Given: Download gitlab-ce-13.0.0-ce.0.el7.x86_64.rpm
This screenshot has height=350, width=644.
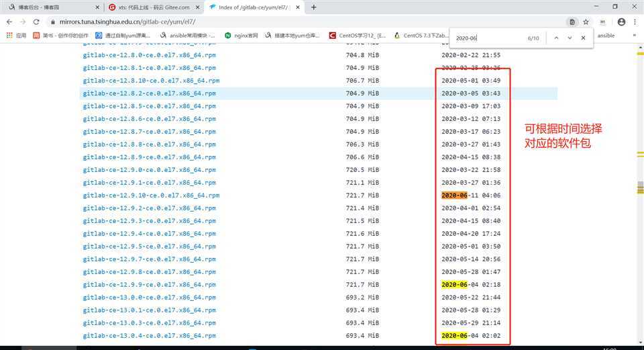Looking at the screenshot, I should pos(149,298).
